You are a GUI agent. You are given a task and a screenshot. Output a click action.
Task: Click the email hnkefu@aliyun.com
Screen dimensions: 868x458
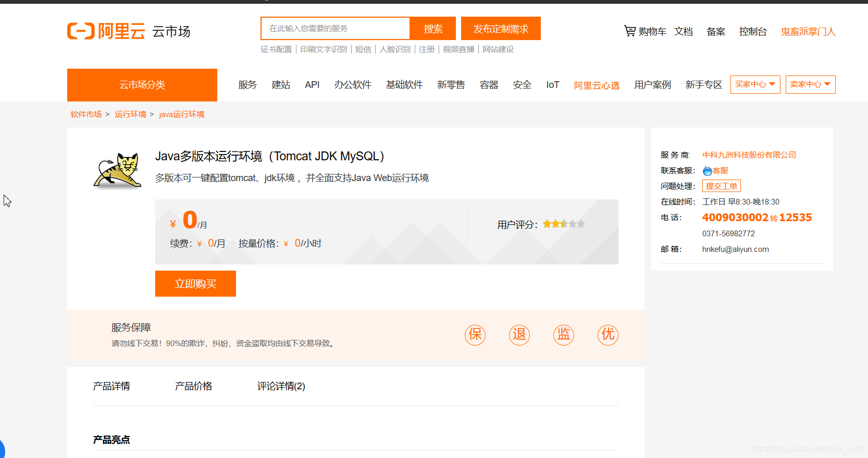tap(736, 249)
